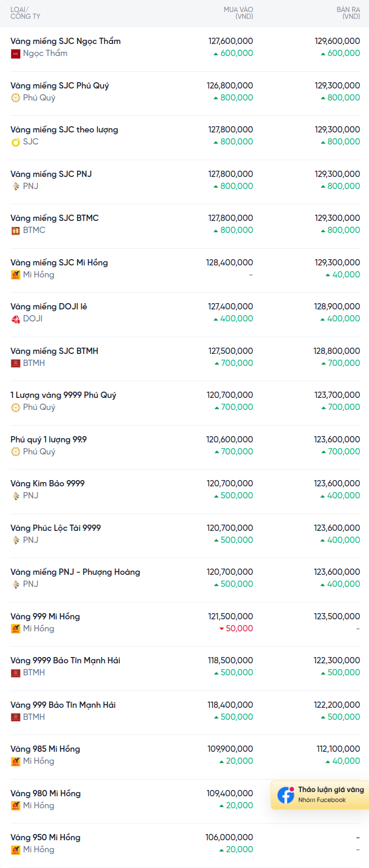Open Vàng miếng SJC Ngọc Thẩm row
The height and width of the screenshot is (868, 369).
point(65,41)
